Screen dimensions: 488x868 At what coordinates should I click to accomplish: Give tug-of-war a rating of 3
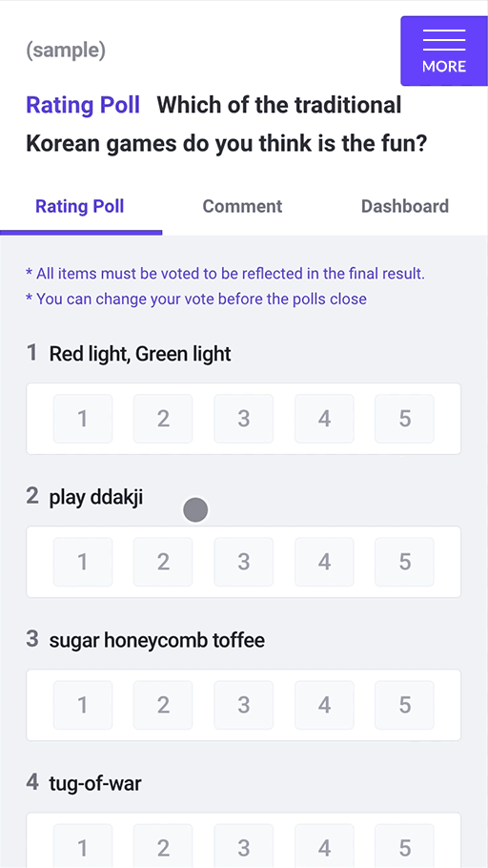point(243,847)
